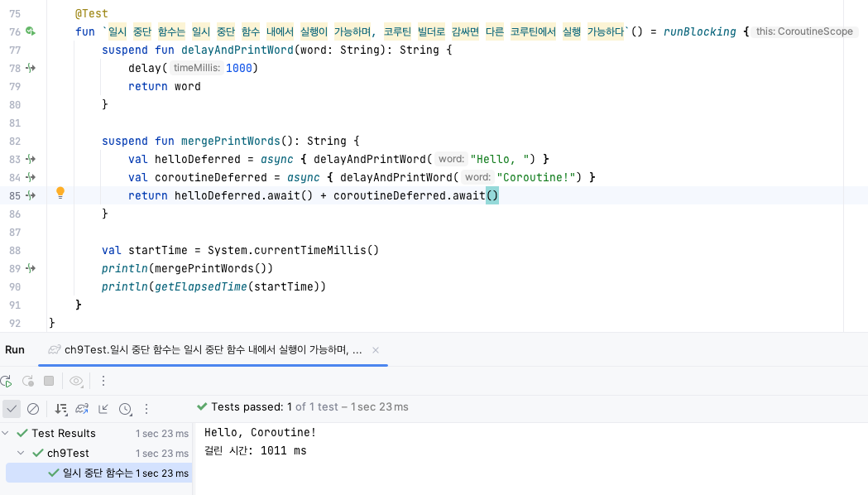868x495 pixels.
Task: Click 'coroutineDeferred' variable on line 84
Action: tap(211, 178)
